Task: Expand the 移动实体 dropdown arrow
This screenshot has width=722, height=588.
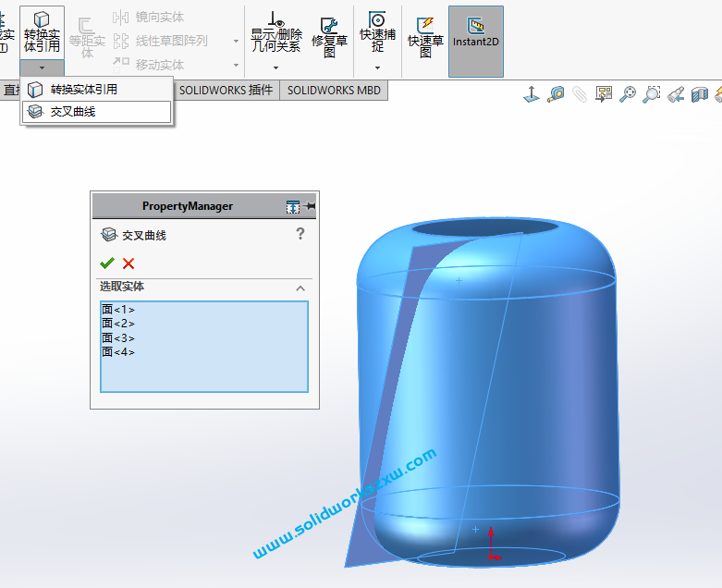Action: pos(237,65)
